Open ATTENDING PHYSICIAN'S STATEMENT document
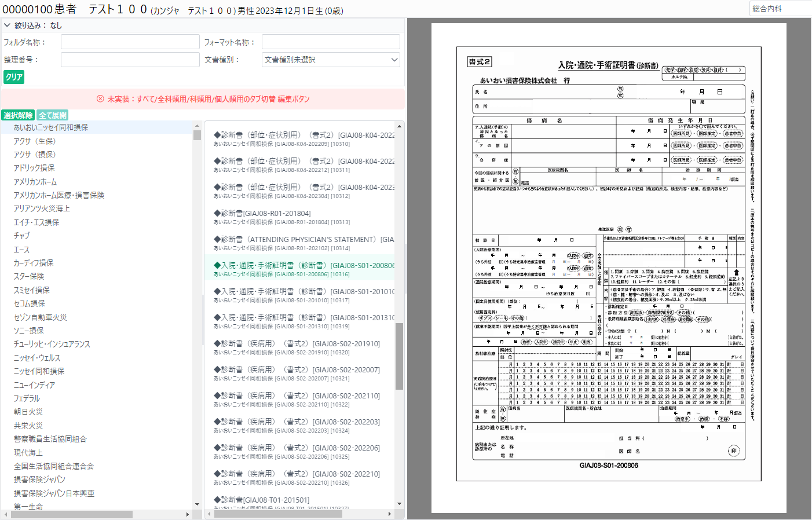Viewport: 812px width, 520px height. (x=300, y=243)
